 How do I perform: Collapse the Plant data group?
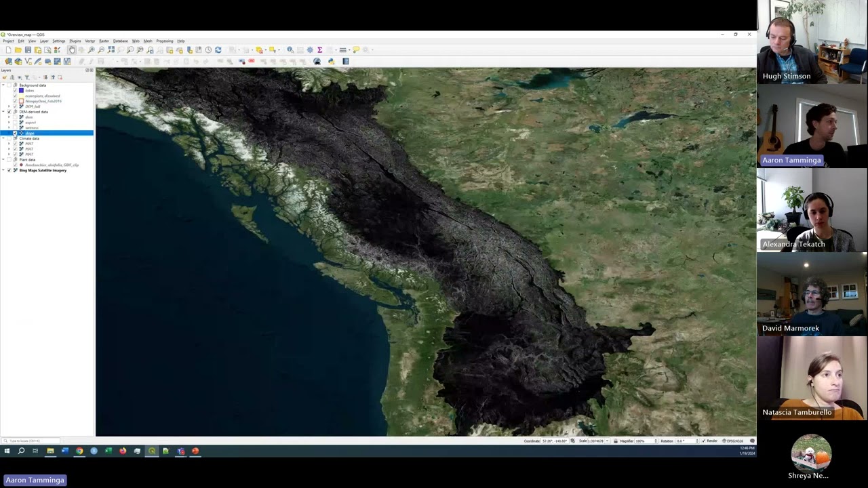3,159
